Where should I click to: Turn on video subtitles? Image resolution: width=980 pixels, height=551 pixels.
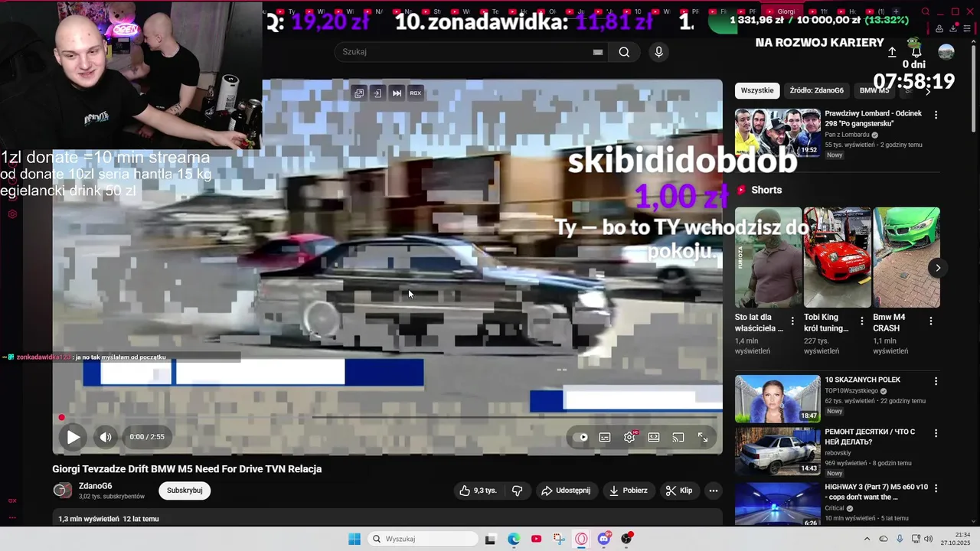(605, 437)
